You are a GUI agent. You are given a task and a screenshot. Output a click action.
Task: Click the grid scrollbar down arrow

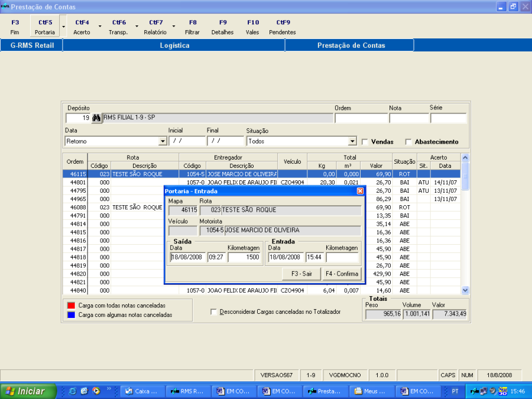click(x=465, y=290)
